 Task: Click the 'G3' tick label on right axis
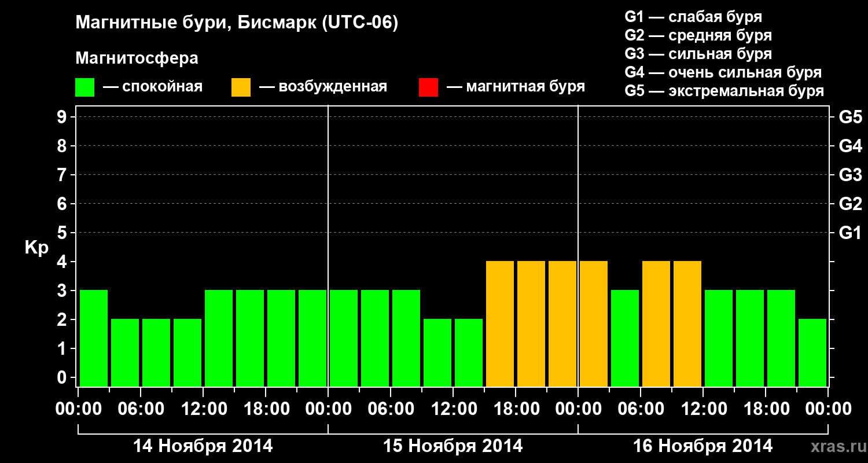tap(850, 175)
